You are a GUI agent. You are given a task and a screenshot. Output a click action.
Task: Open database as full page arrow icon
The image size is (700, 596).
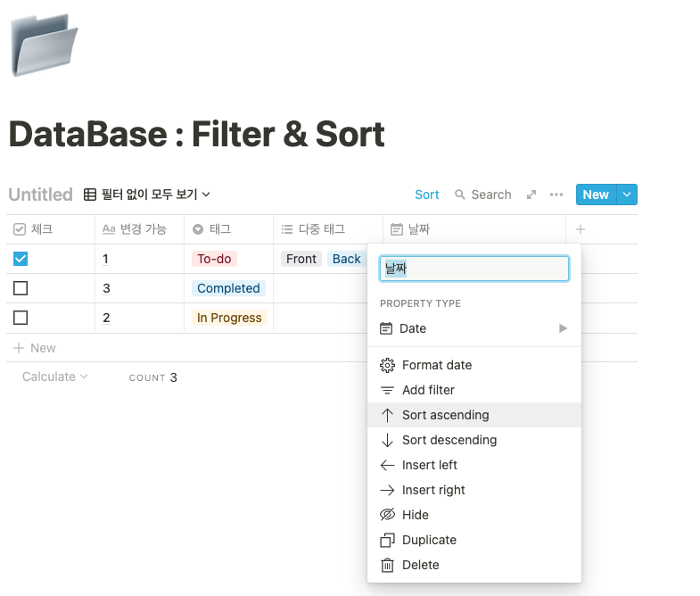pyautogui.click(x=531, y=195)
